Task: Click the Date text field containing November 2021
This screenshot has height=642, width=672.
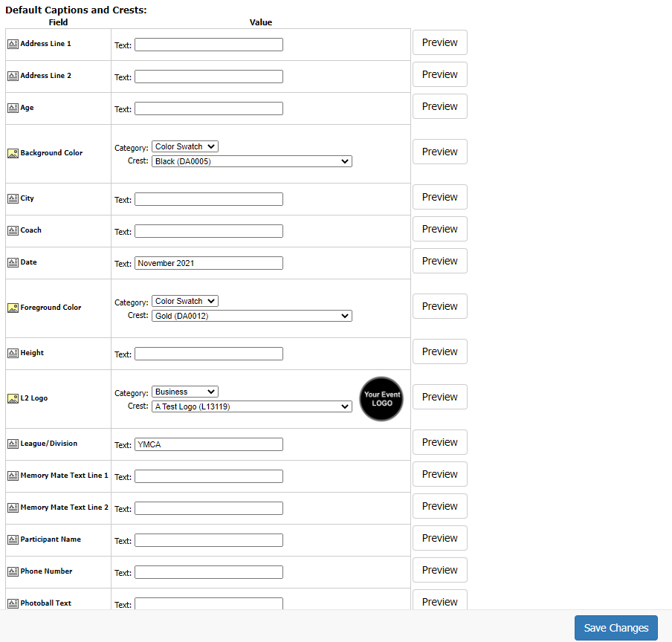Action: pyautogui.click(x=209, y=263)
